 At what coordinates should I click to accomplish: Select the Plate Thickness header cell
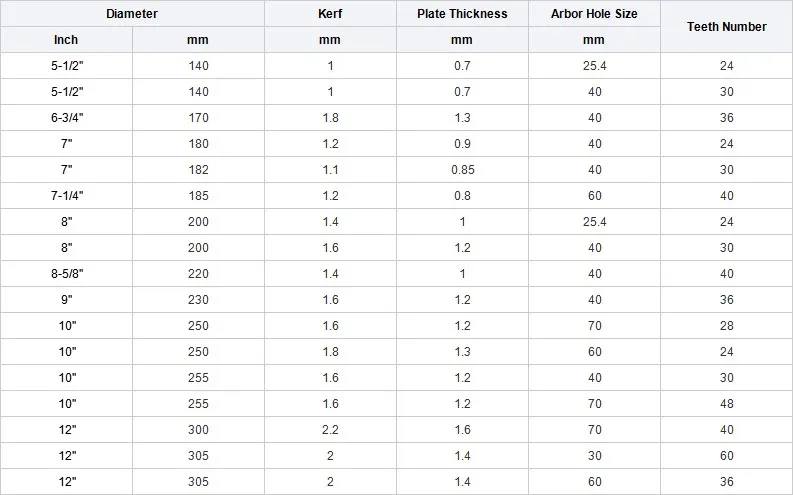click(462, 14)
